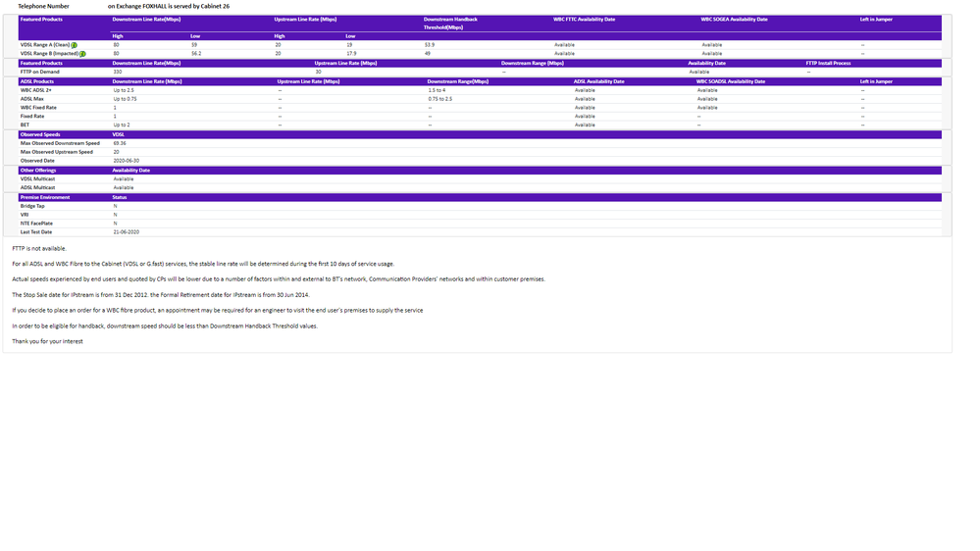Click the FTTP Install Process column header

click(828, 63)
